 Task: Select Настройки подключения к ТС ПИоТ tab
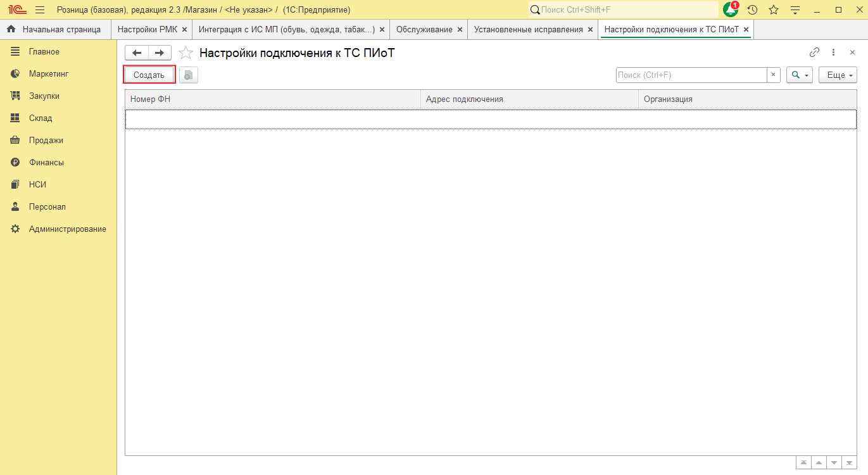pos(671,29)
